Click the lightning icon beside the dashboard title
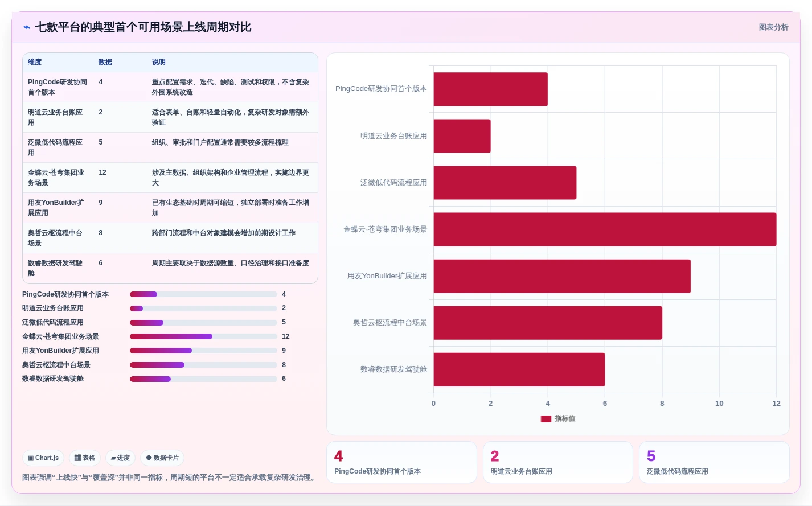812x506 pixels. [27, 27]
